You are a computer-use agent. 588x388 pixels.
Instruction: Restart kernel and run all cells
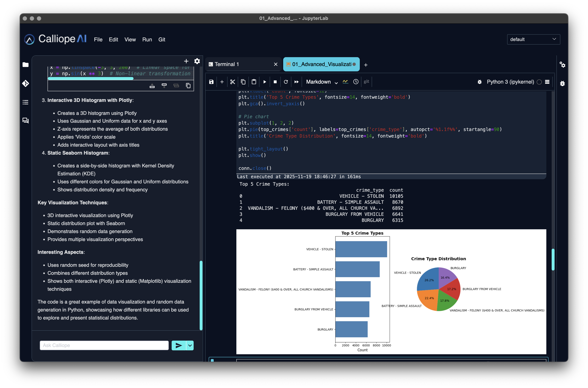(296, 82)
